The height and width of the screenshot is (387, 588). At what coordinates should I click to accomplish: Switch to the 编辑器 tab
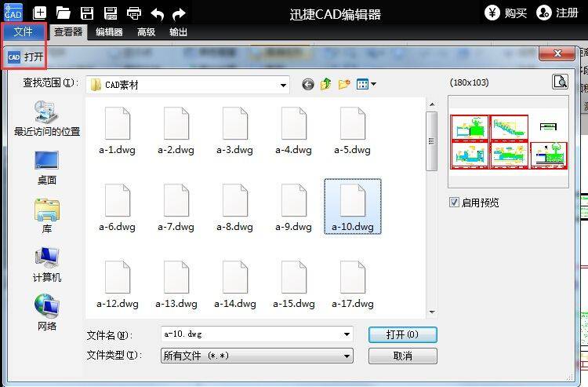(x=109, y=32)
